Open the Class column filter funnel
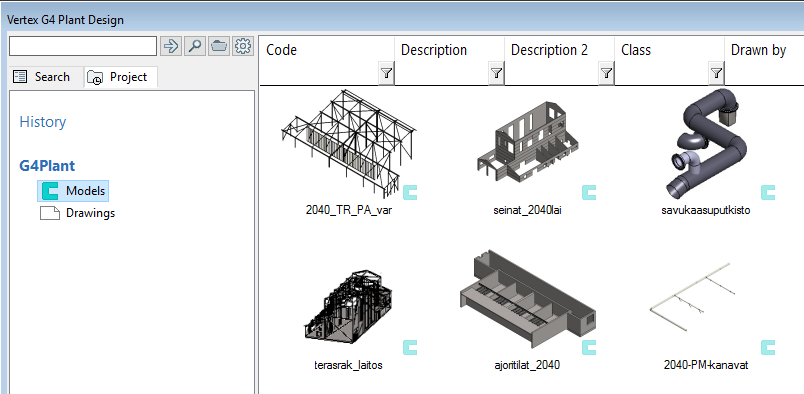 [716, 74]
